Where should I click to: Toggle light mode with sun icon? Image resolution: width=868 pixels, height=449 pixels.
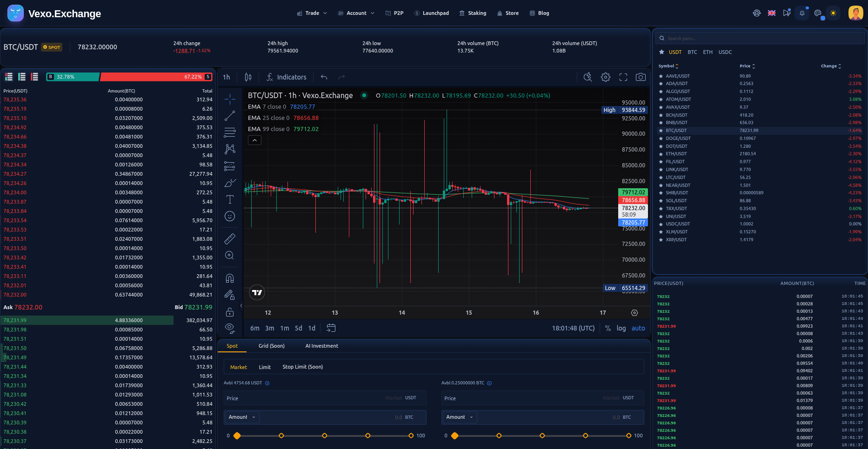point(833,13)
